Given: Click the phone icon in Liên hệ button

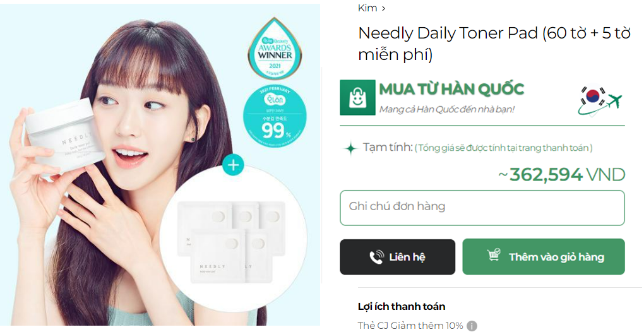Looking at the screenshot, I should [x=377, y=258].
